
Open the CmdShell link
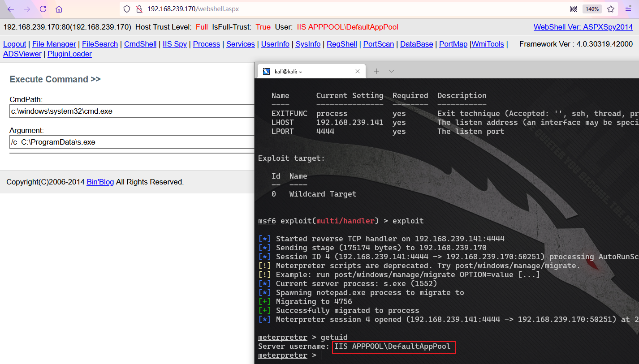point(140,44)
